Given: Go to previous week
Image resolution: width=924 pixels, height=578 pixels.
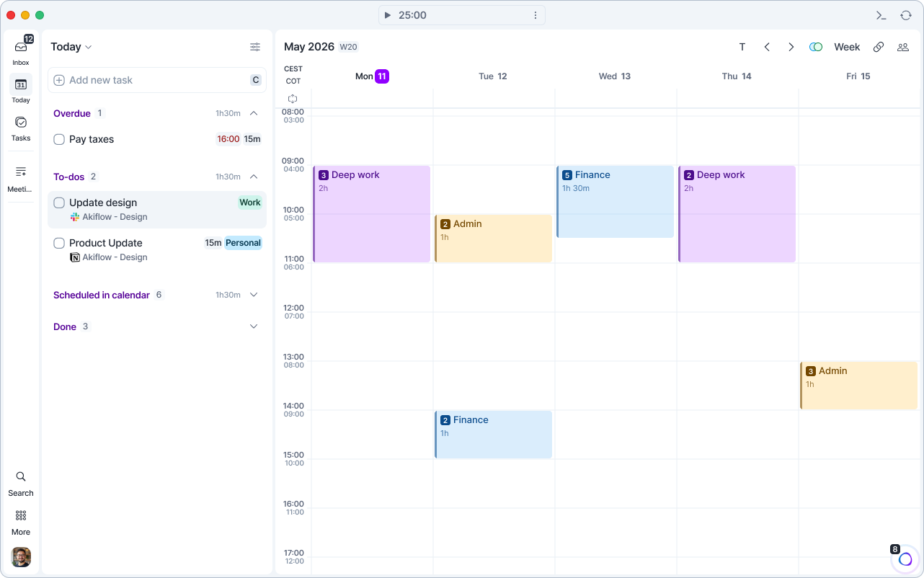Looking at the screenshot, I should (x=767, y=47).
